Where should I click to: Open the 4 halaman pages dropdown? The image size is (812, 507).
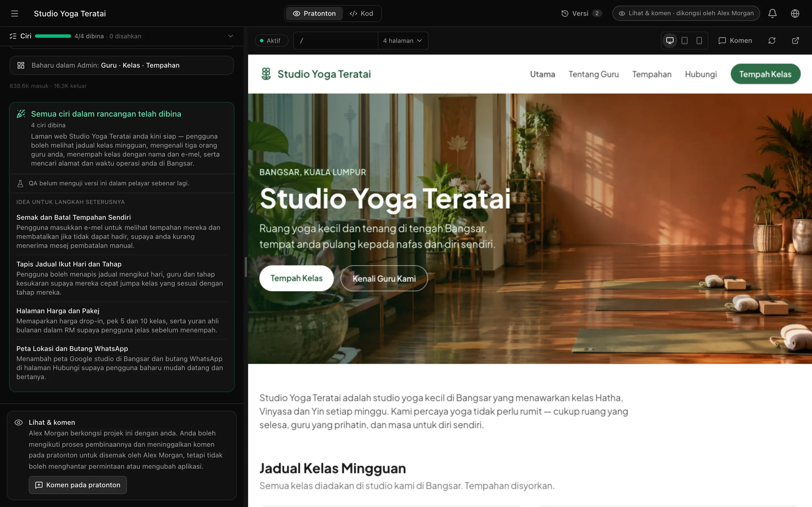tap(403, 41)
